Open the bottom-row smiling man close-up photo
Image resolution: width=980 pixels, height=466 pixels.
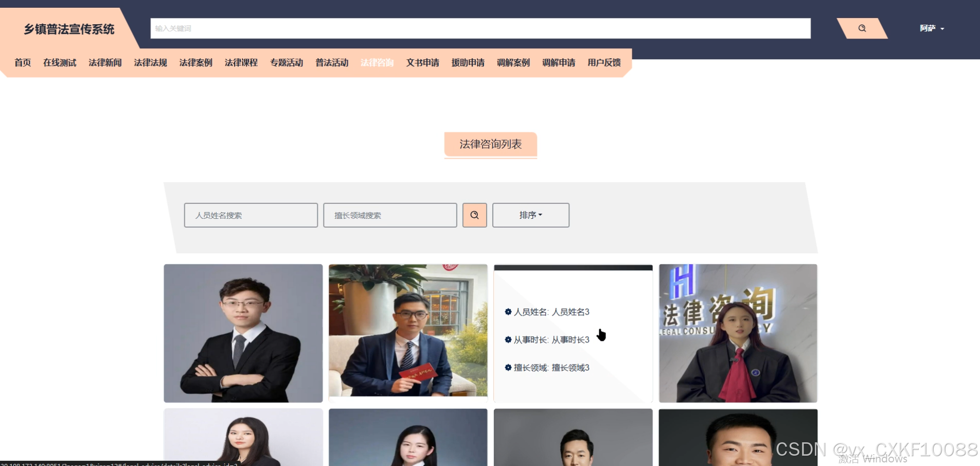pyautogui.click(x=738, y=437)
